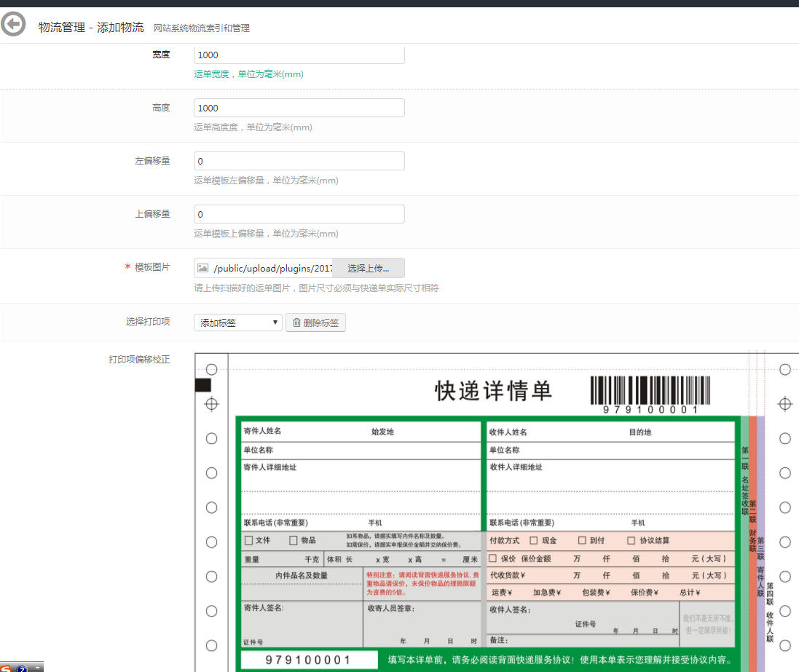Open the 添加标签 print item dropdown

coord(237,323)
